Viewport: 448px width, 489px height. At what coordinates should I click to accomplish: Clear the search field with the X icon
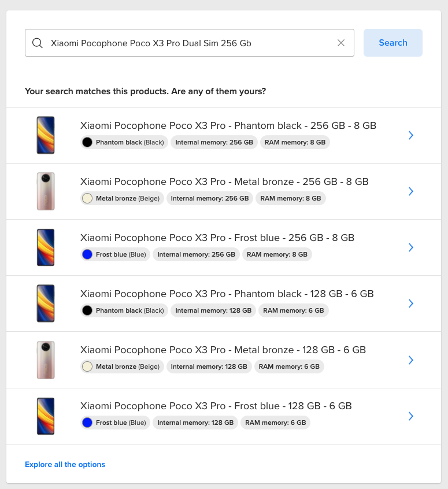[341, 43]
